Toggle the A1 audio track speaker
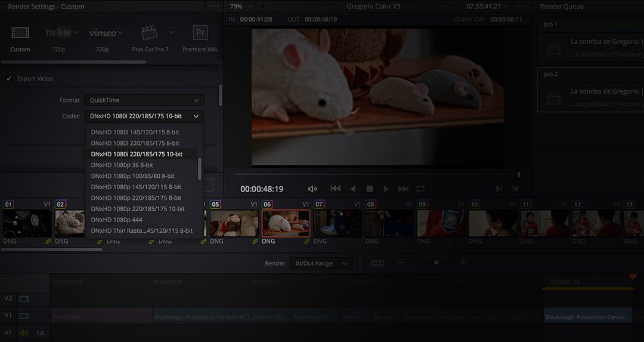The image size is (644, 342). tap(24, 333)
